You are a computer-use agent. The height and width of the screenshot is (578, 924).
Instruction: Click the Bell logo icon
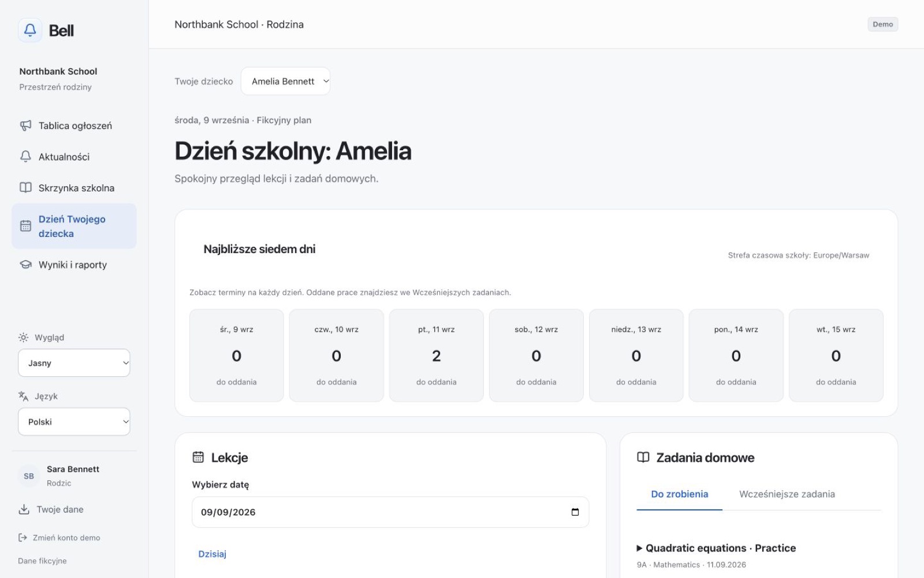pos(30,30)
